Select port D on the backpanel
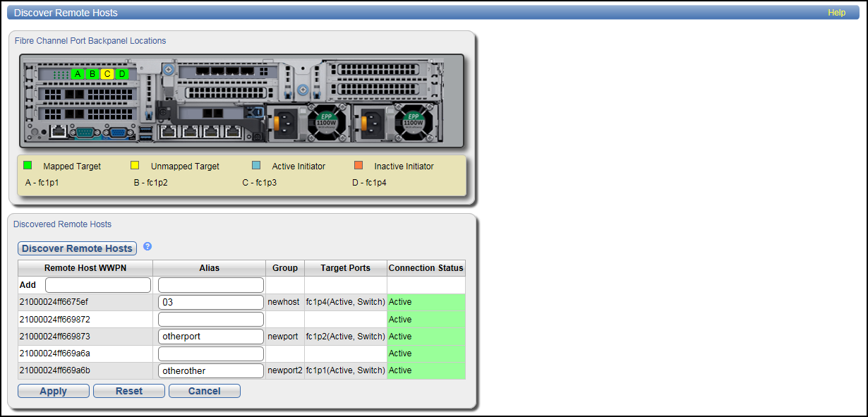The height and width of the screenshot is (417, 868). click(122, 74)
